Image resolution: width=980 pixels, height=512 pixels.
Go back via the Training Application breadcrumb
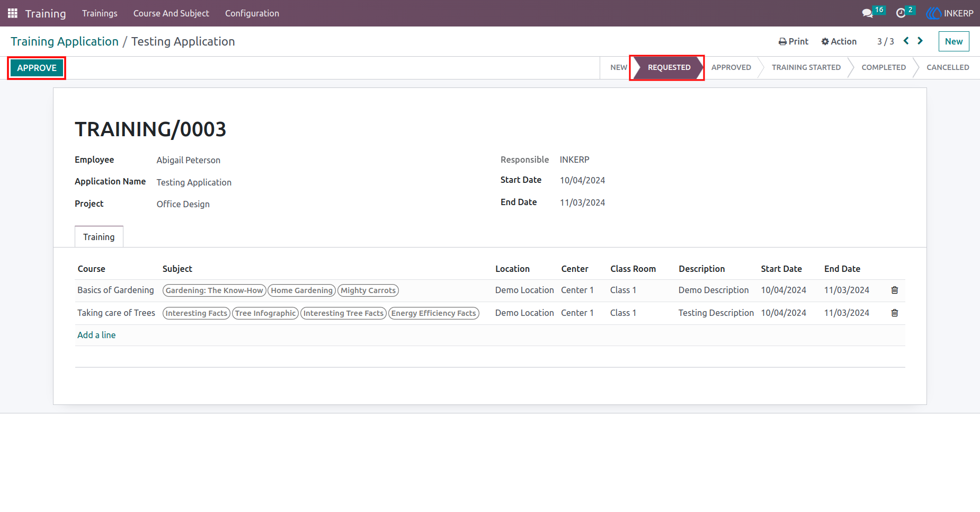point(65,41)
